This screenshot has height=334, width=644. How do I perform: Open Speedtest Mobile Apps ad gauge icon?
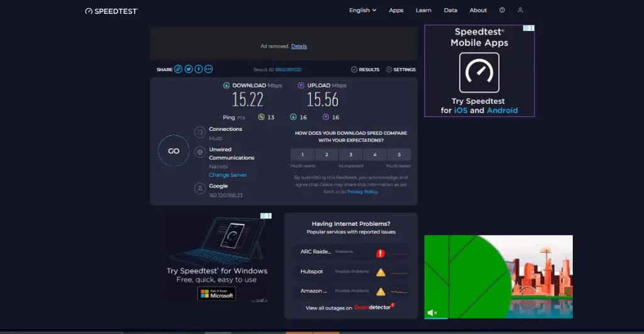[479, 72]
